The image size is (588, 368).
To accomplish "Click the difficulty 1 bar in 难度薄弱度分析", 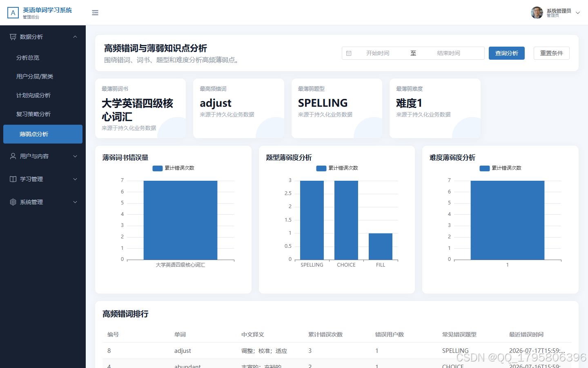I will pos(508,220).
